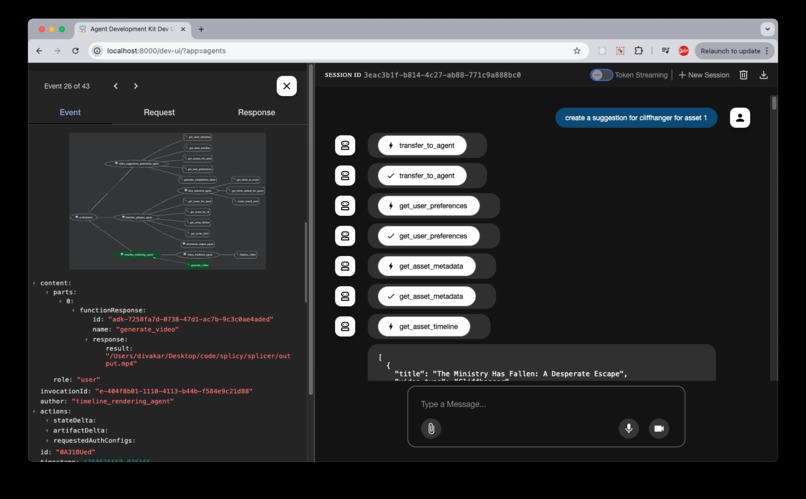Click the author value "timeline_rendering_agent"
The width and height of the screenshot is (806, 499).
(122, 401)
